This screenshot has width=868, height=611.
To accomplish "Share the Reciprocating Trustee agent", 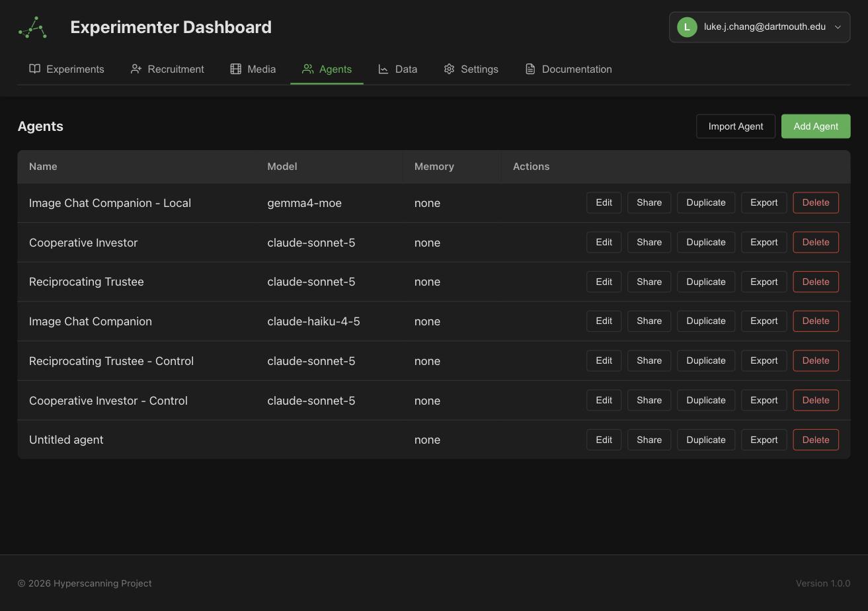I will 649,282.
